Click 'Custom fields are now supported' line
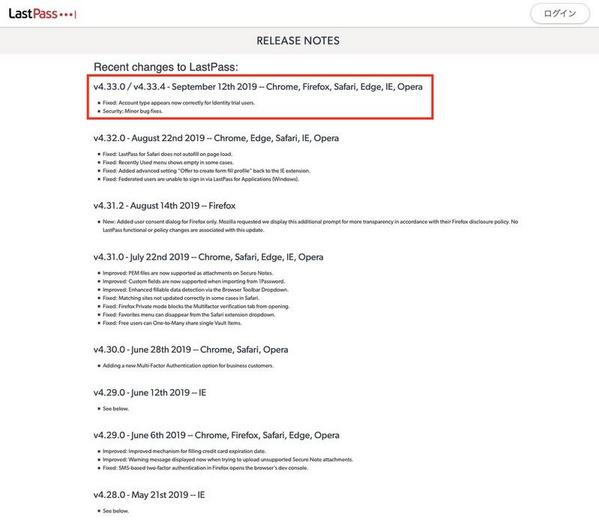This screenshot has height=528, width=599. 194,282
